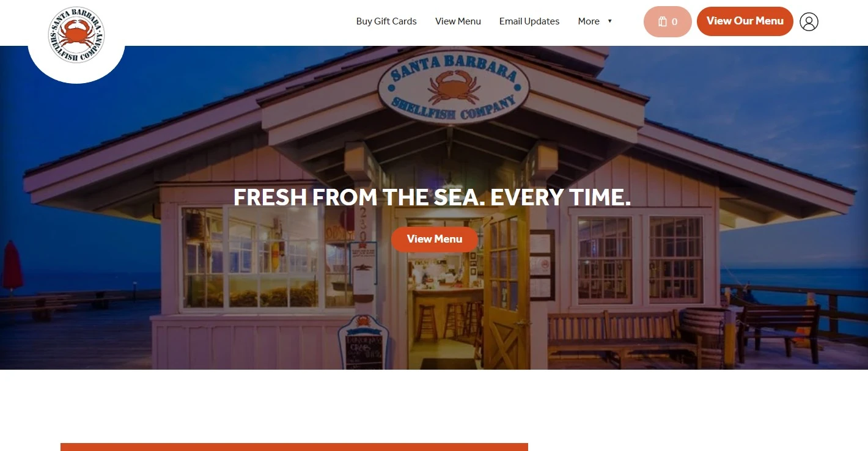Open the user account profile icon
Screen dimensions: 868x451
(809, 21)
